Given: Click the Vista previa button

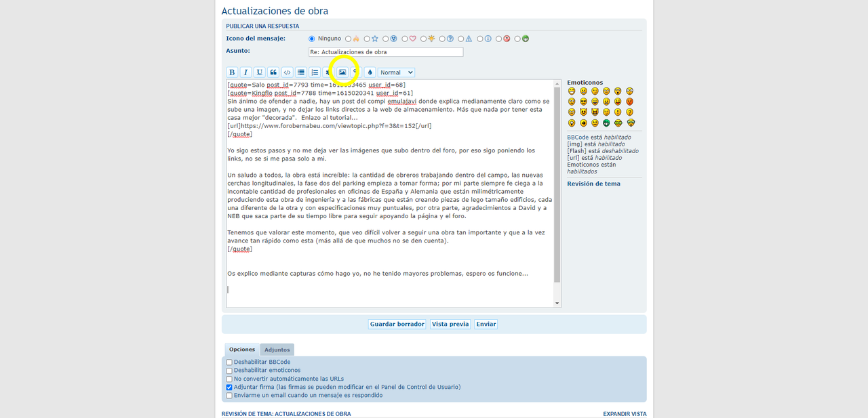Looking at the screenshot, I should click(450, 325).
